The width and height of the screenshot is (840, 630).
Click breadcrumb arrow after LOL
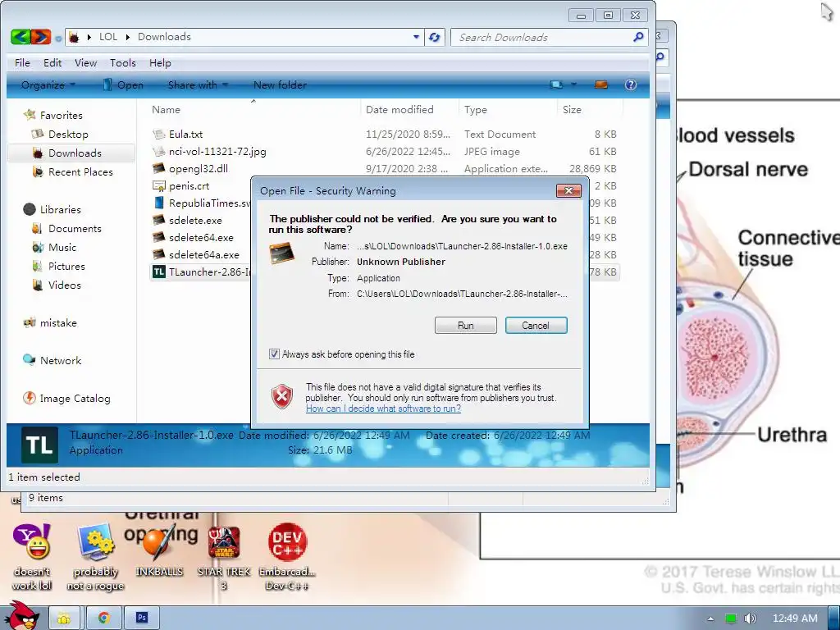[127, 37]
